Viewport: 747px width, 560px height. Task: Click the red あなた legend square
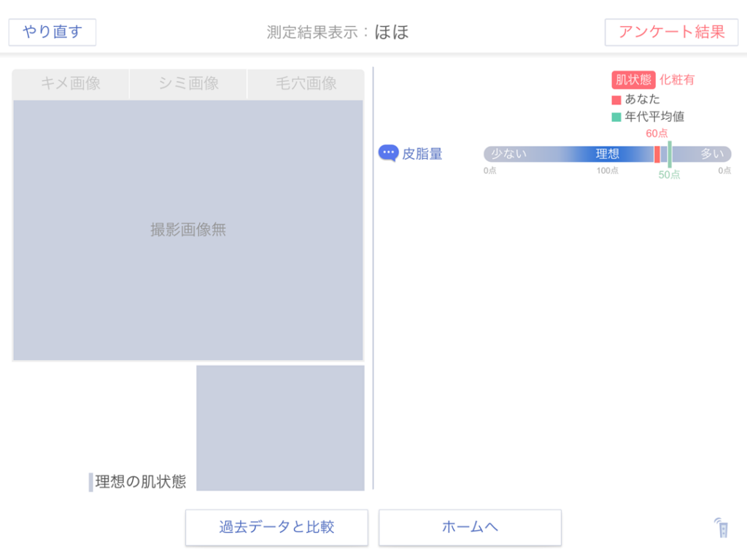coord(616,99)
